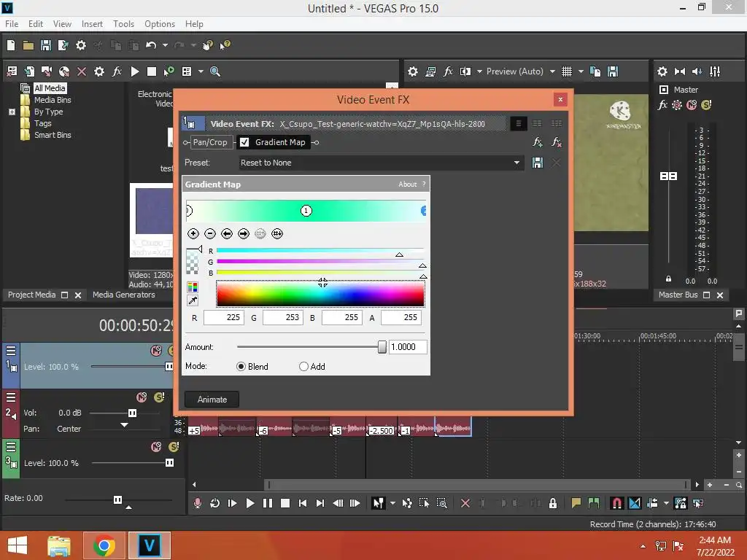The height and width of the screenshot is (560, 747).
Task: Open the Edit menu
Action: coord(35,24)
